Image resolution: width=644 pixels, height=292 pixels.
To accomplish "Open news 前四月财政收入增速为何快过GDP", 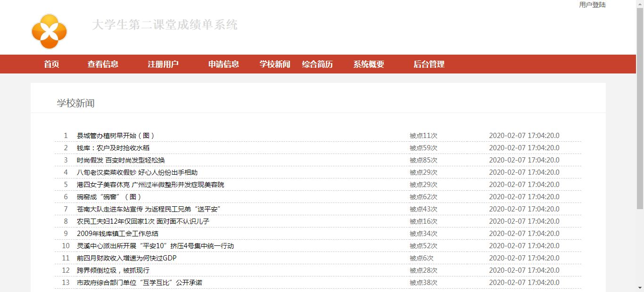I will pyautogui.click(x=127, y=258).
